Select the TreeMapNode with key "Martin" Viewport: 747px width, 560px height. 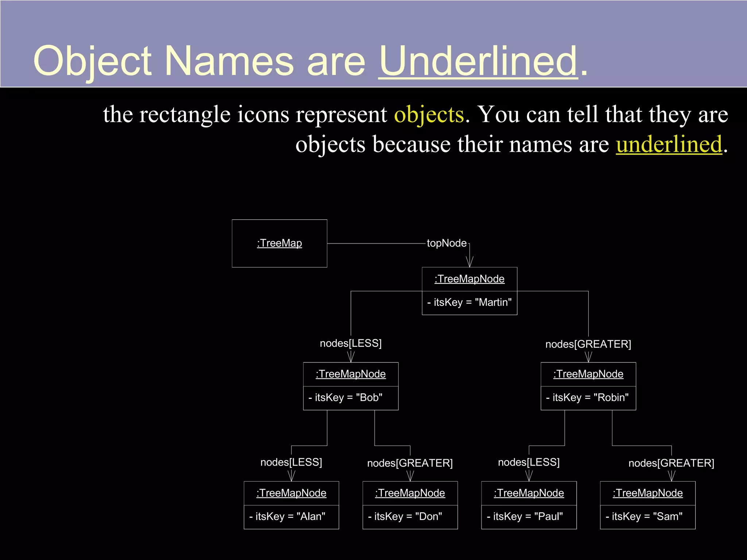tap(469, 291)
